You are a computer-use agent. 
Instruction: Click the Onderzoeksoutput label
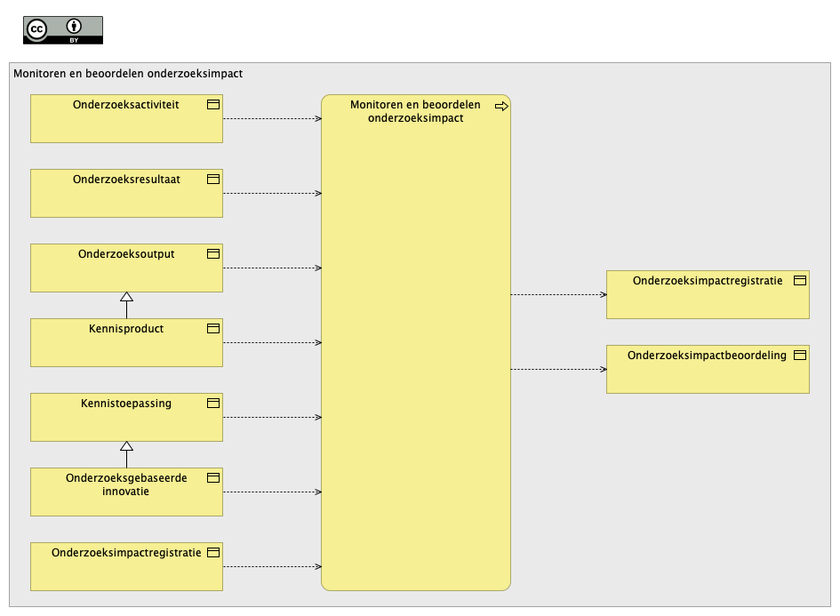pyautogui.click(x=126, y=254)
